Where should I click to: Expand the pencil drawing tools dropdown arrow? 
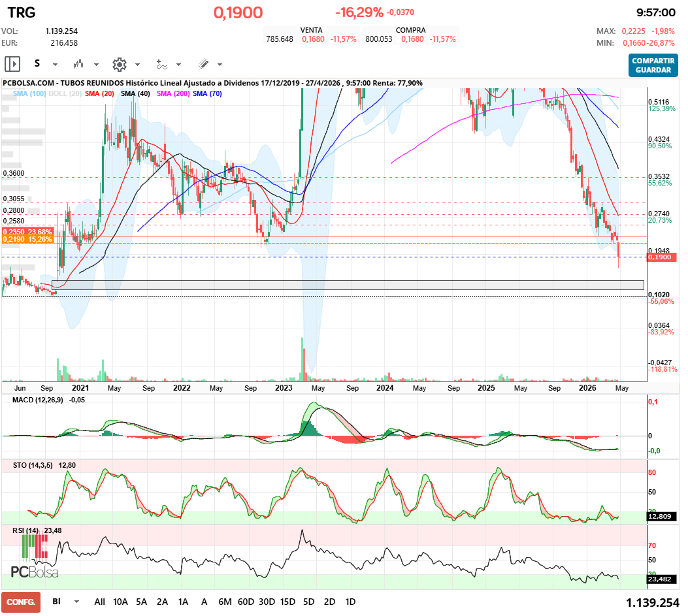220,65
